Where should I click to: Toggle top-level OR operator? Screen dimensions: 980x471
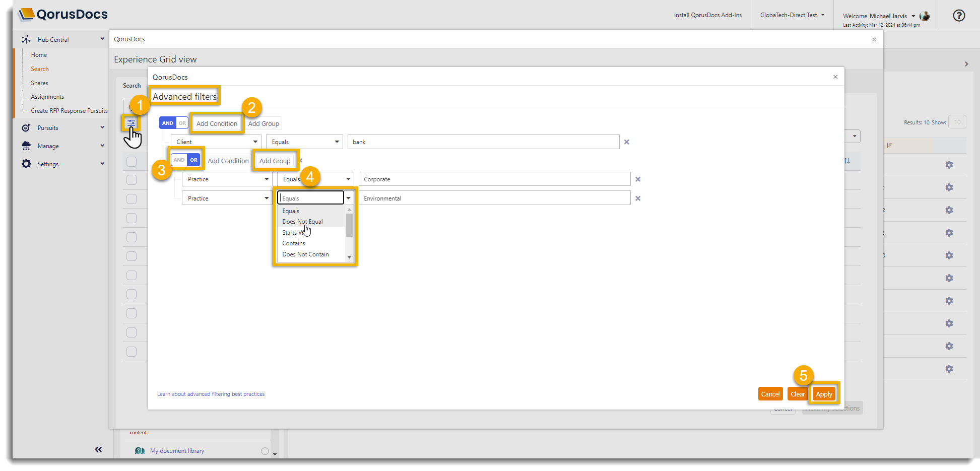182,123
